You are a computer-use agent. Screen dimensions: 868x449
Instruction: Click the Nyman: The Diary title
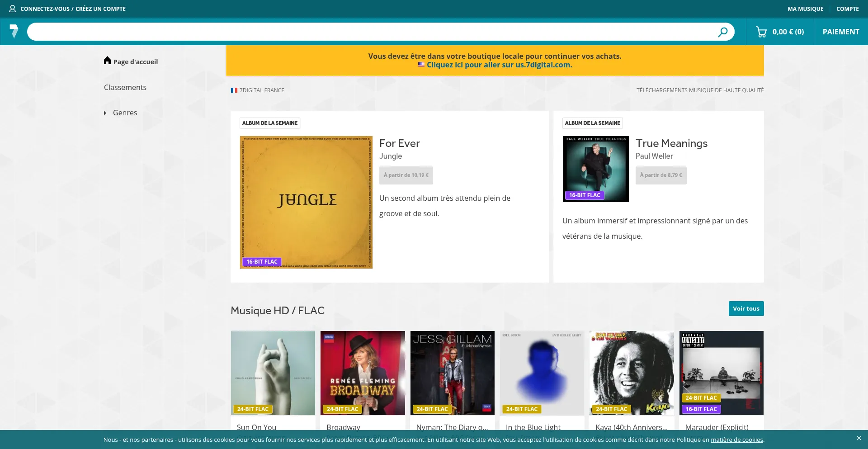pos(452,427)
